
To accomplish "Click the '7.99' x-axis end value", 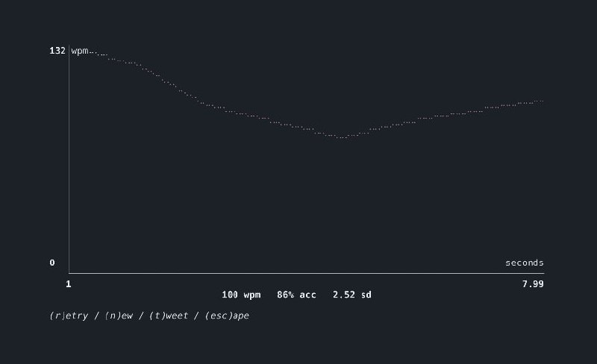I will [533, 284].
